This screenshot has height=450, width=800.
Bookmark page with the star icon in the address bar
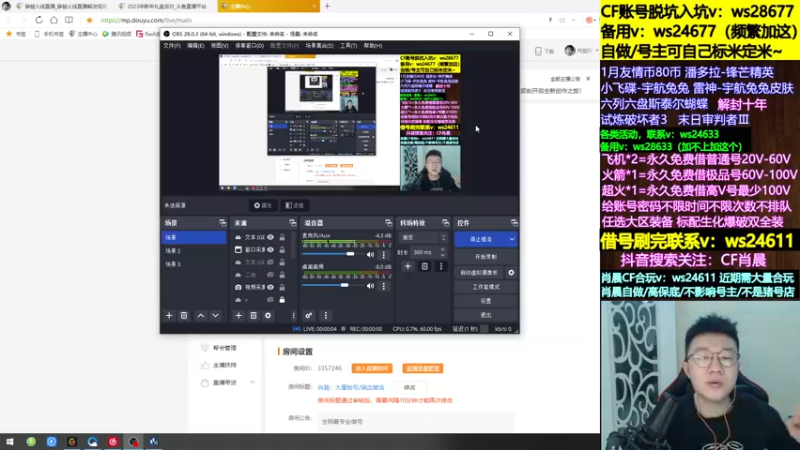tap(89, 20)
